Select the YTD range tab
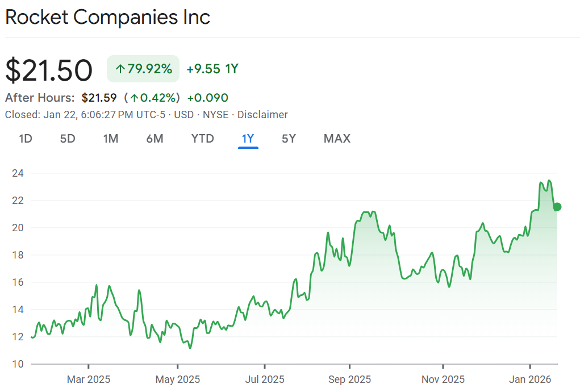The image size is (580, 392). [x=203, y=139]
